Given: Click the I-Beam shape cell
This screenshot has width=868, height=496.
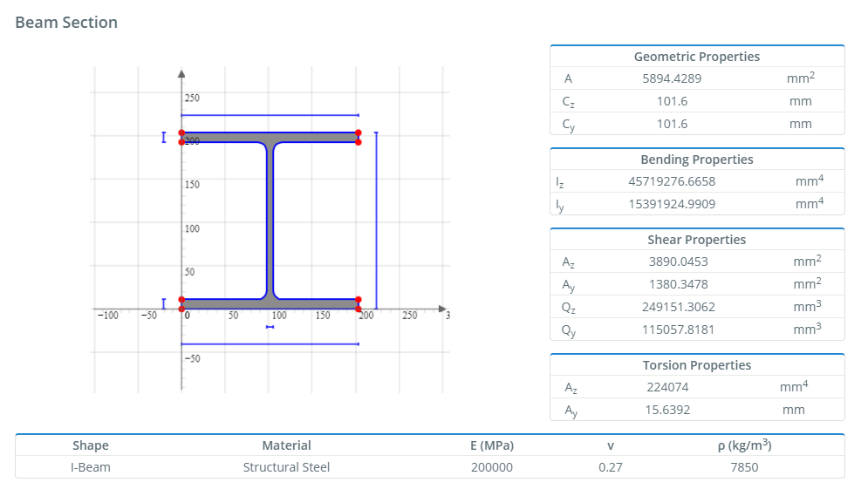Looking at the screenshot, I should (x=90, y=467).
